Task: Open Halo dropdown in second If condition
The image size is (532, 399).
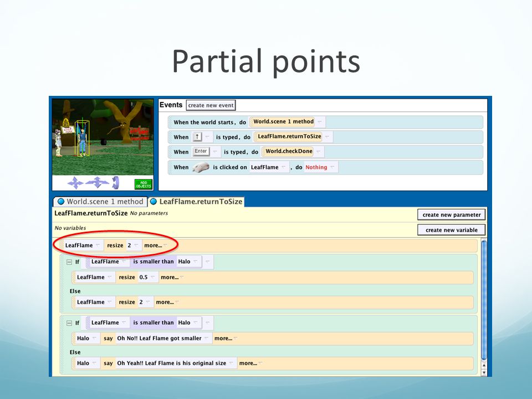Action: pos(196,323)
